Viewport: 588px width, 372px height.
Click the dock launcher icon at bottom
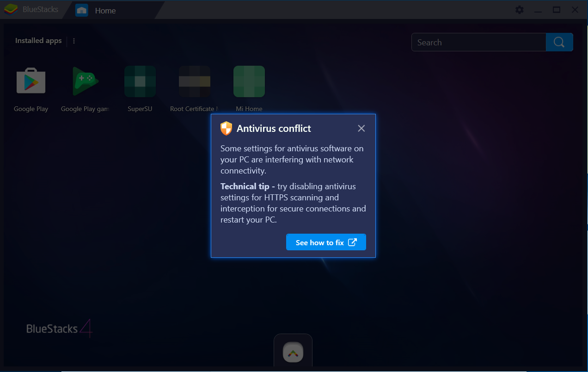pos(293,353)
